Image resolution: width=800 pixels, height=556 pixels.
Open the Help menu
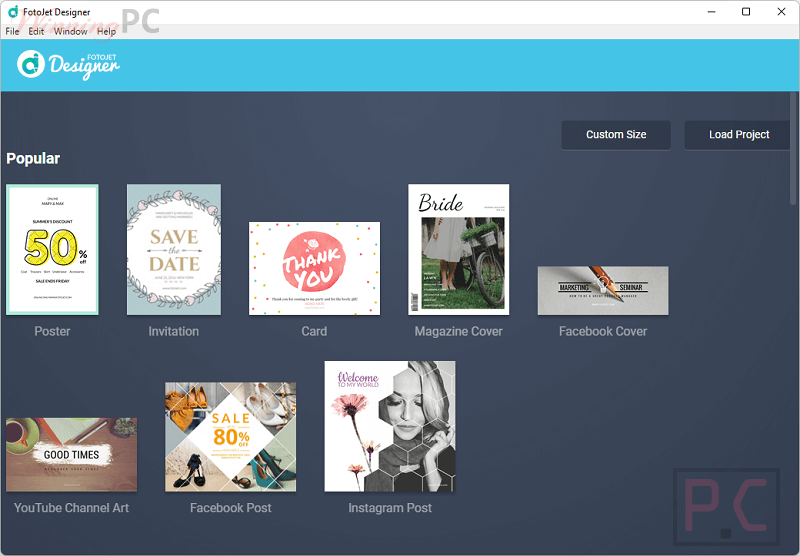point(106,32)
